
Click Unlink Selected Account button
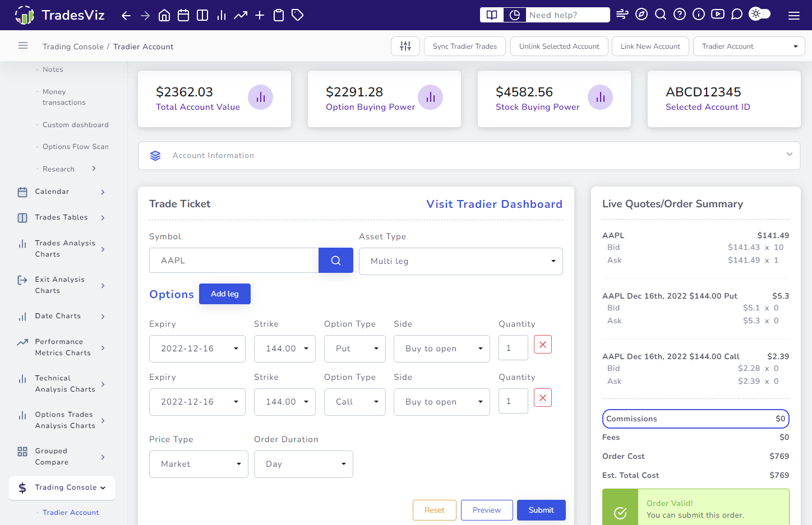pyautogui.click(x=559, y=47)
